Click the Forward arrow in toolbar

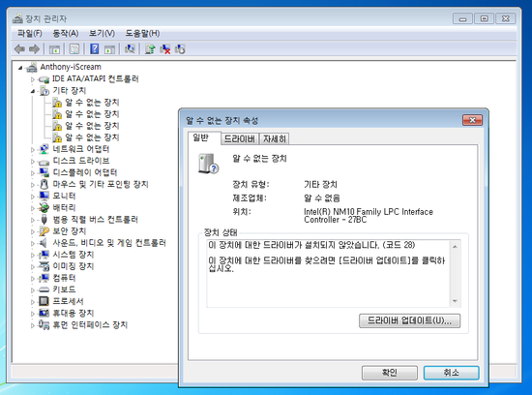[34, 49]
